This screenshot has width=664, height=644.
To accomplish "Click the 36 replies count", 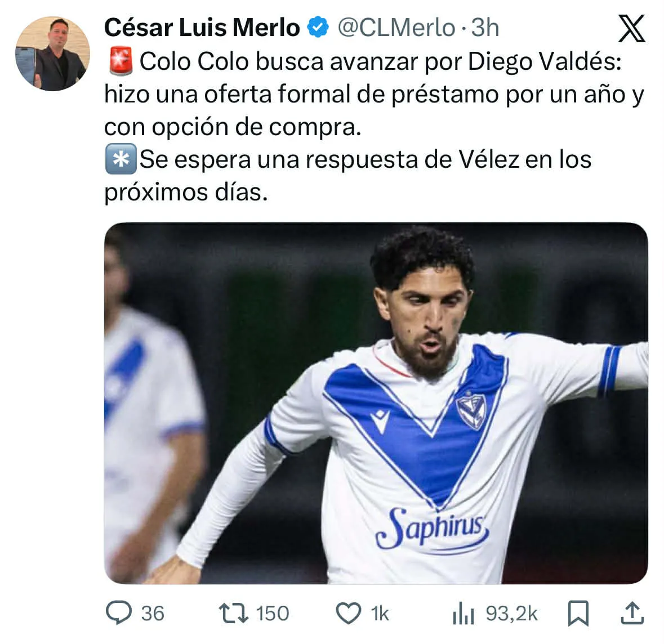I will click(153, 614).
